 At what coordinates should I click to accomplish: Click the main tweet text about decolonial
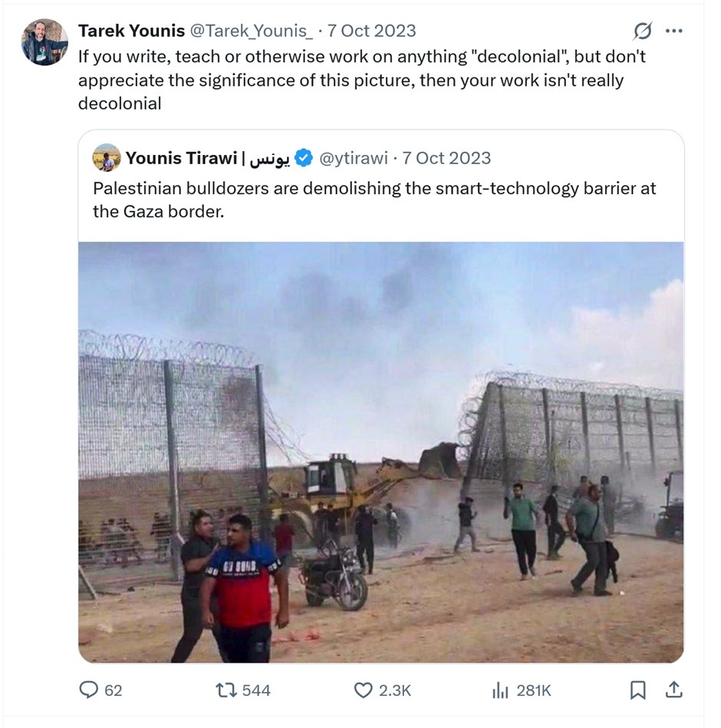pos(362,80)
